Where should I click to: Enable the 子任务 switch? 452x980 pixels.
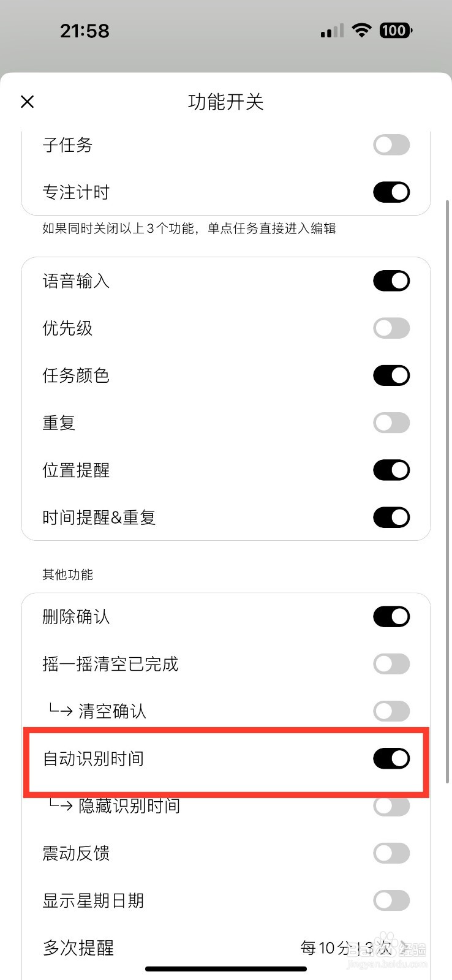tap(391, 145)
